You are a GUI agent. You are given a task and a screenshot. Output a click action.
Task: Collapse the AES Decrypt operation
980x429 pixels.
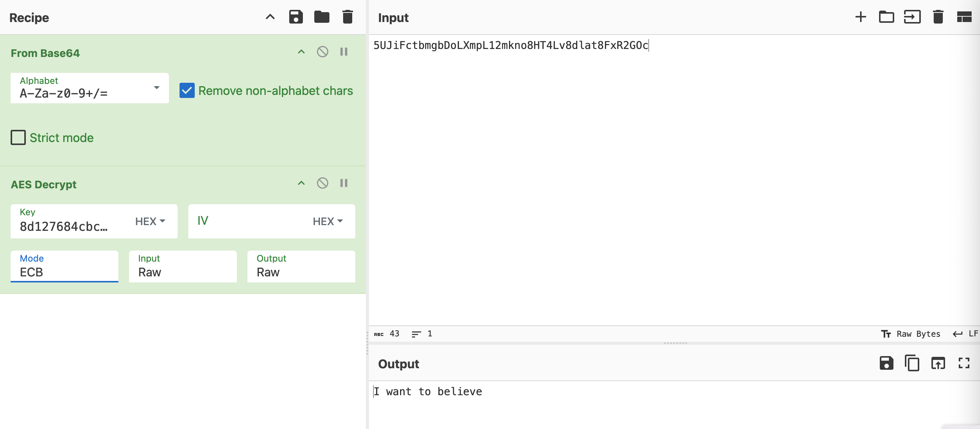click(301, 183)
